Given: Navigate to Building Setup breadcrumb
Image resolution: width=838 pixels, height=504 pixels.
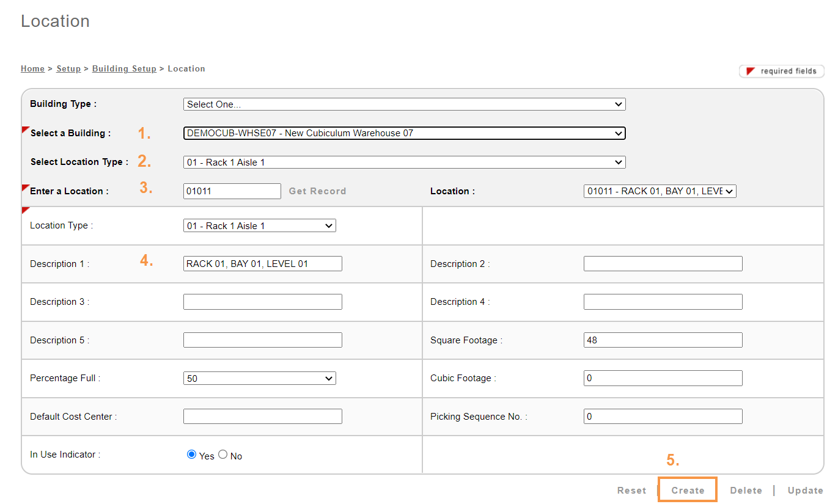Looking at the screenshot, I should (124, 69).
